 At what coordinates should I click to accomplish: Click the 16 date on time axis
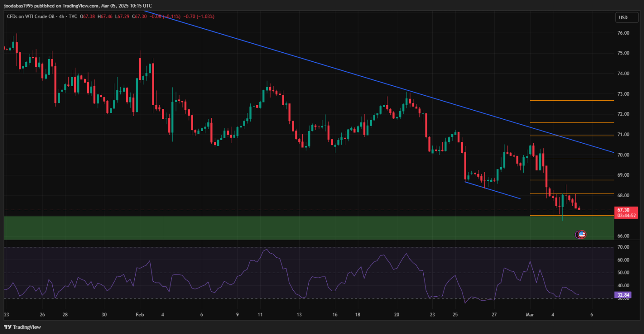(x=335, y=314)
